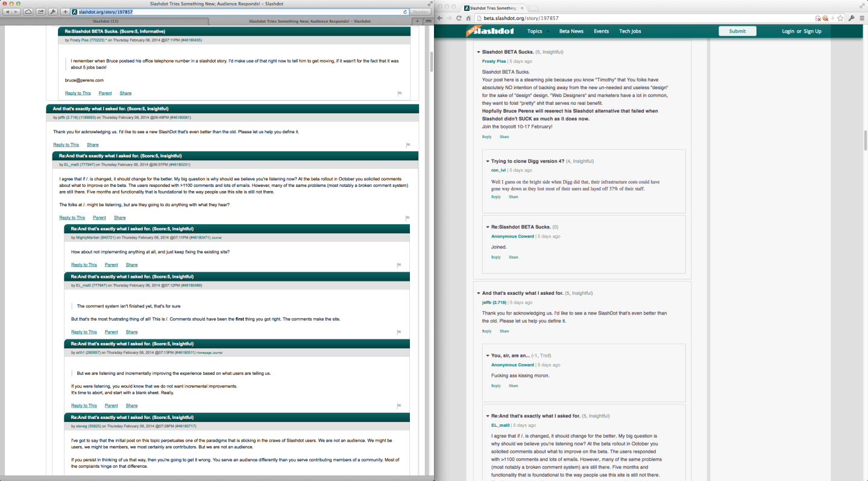Select Tech Jobs in the Slashdot navbar
Image resolution: width=868 pixels, height=481 pixels.
[x=629, y=31]
